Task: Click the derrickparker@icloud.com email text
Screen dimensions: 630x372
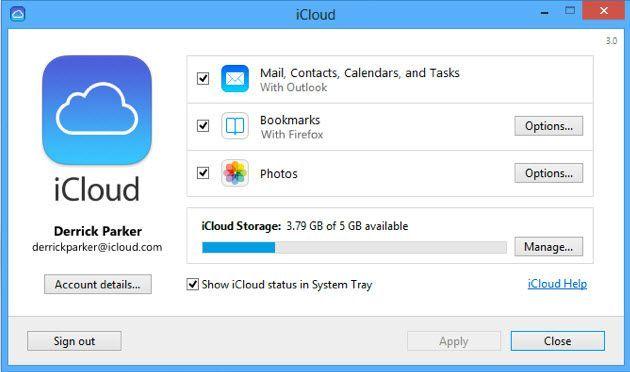Action: pyautogui.click(x=97, y=247)
